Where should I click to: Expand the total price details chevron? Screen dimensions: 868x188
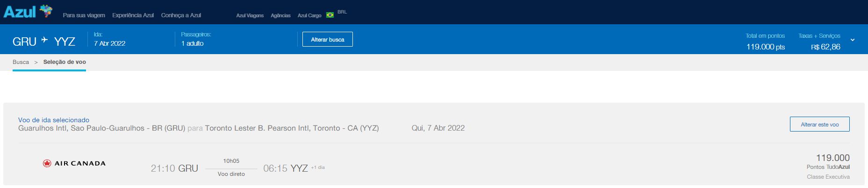point(853,40)
